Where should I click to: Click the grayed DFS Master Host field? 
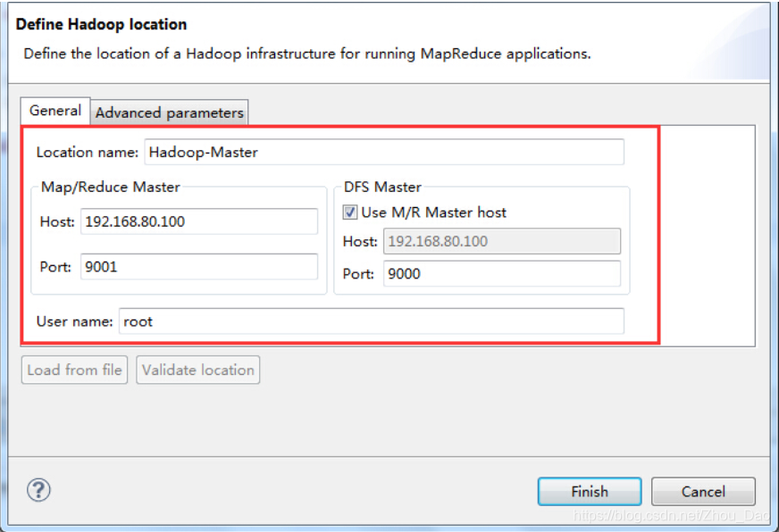(500, 241)
